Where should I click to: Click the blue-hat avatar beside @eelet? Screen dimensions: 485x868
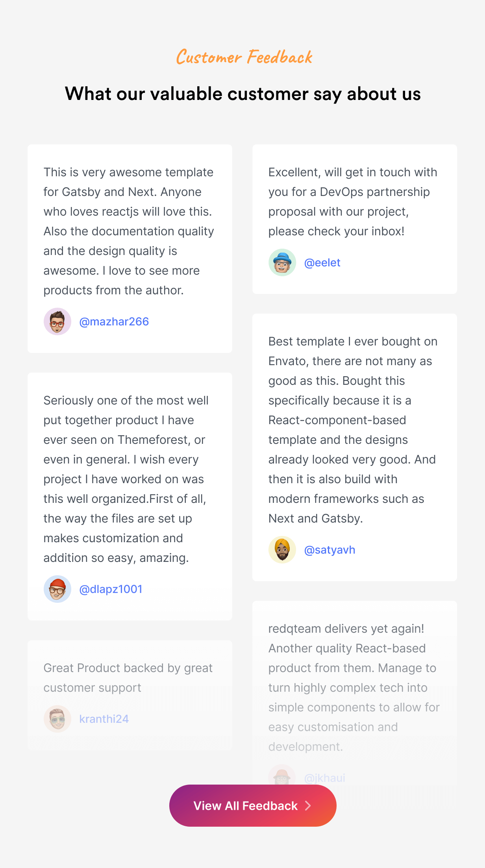[x=282, y=262]
